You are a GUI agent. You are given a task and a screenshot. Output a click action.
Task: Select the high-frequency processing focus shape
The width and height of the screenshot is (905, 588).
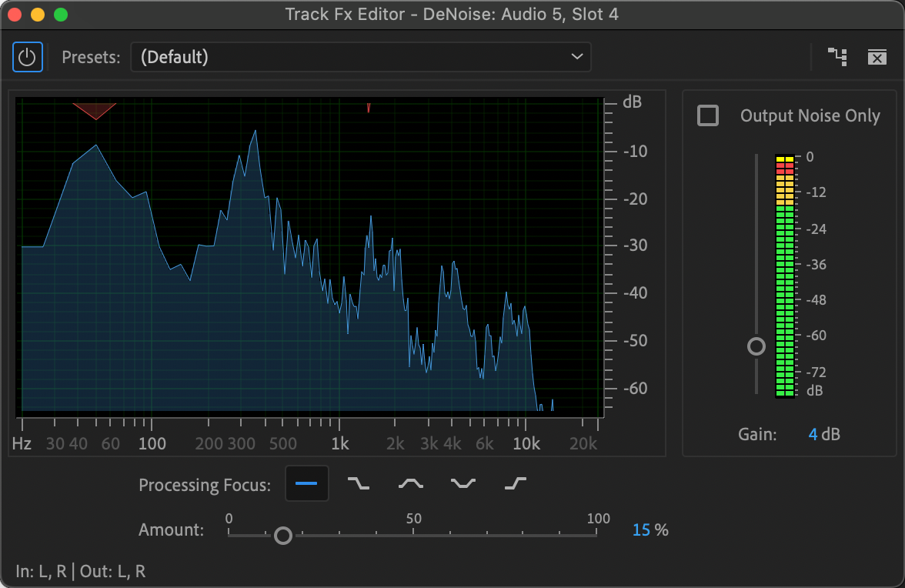[x=515, y=483]
